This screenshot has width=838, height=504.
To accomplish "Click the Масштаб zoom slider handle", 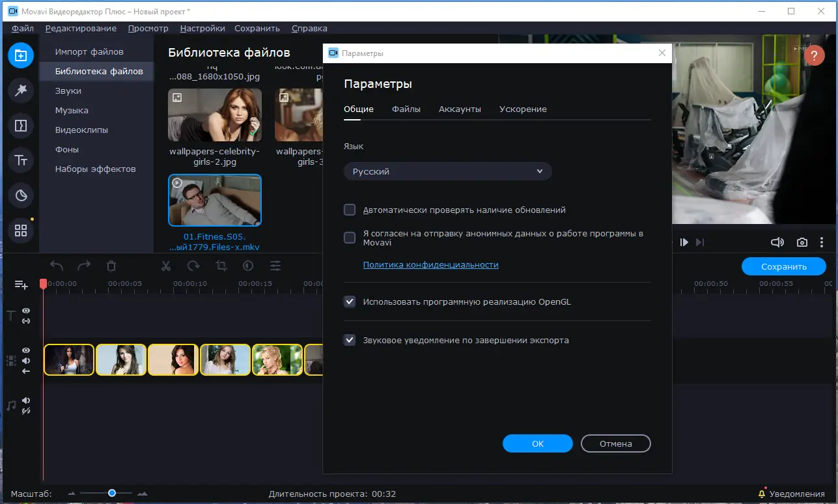I will point(112,493).
